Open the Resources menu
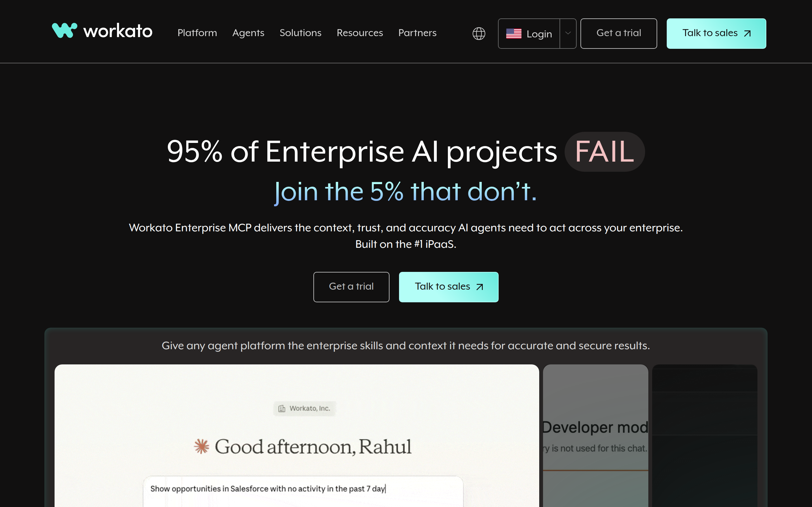 (x=360, y=33)
